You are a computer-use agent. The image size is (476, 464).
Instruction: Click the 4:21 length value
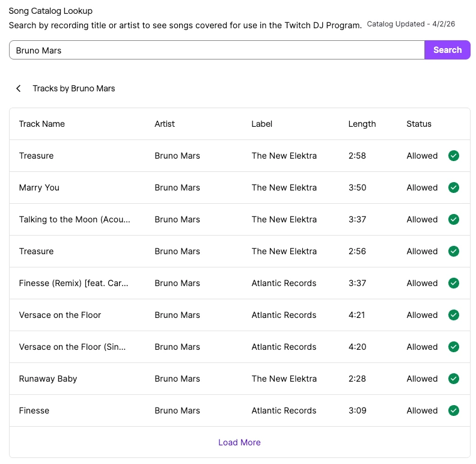(x=356, y=315)
